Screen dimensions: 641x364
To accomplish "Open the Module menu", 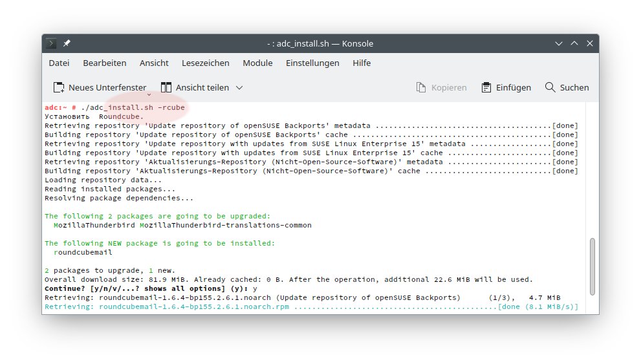I will (257, 63).
